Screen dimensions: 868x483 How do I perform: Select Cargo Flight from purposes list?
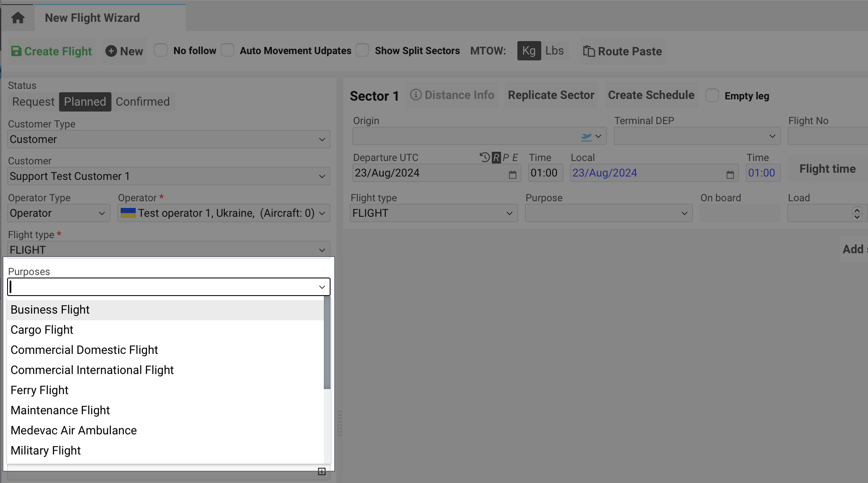(x=42, y=330)
